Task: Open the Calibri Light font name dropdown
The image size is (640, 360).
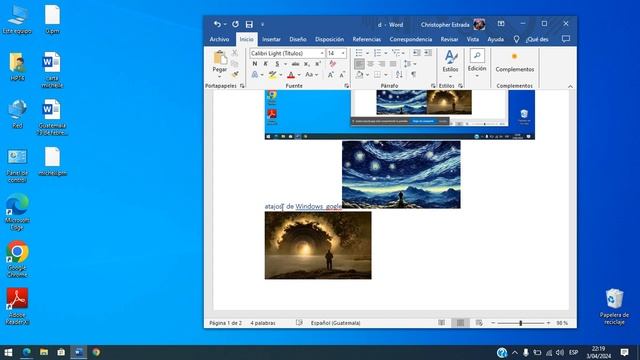Action: pyautogui.click(x=322, y=53)
